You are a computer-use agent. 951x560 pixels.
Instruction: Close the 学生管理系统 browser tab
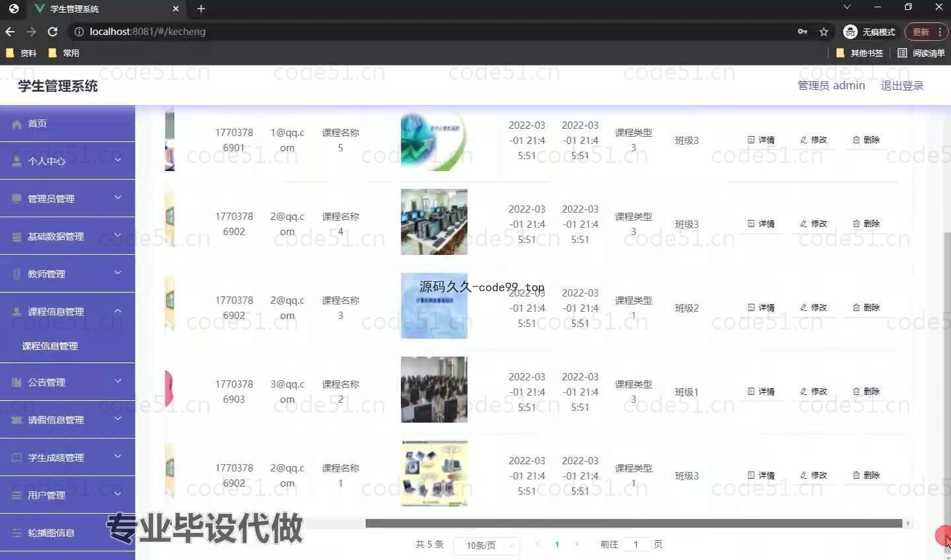176,9
